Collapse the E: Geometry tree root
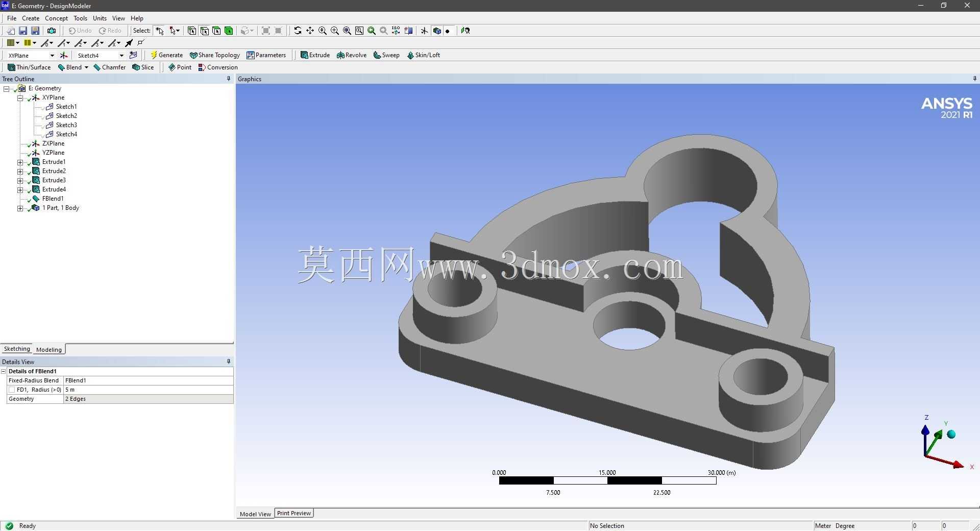The image size is (980, 531). click(x=7, y=88)
